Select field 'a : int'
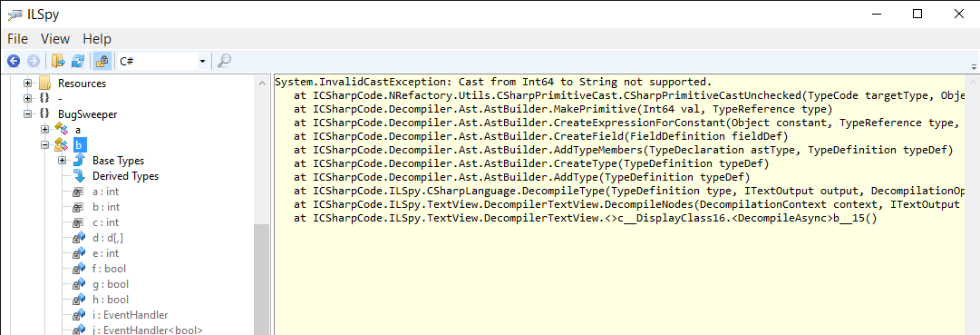 pos(106,192)
